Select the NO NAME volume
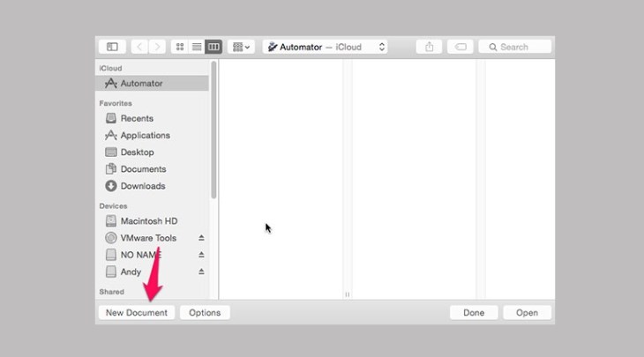Viewport: 644px width, 357px height. [152, 255]
